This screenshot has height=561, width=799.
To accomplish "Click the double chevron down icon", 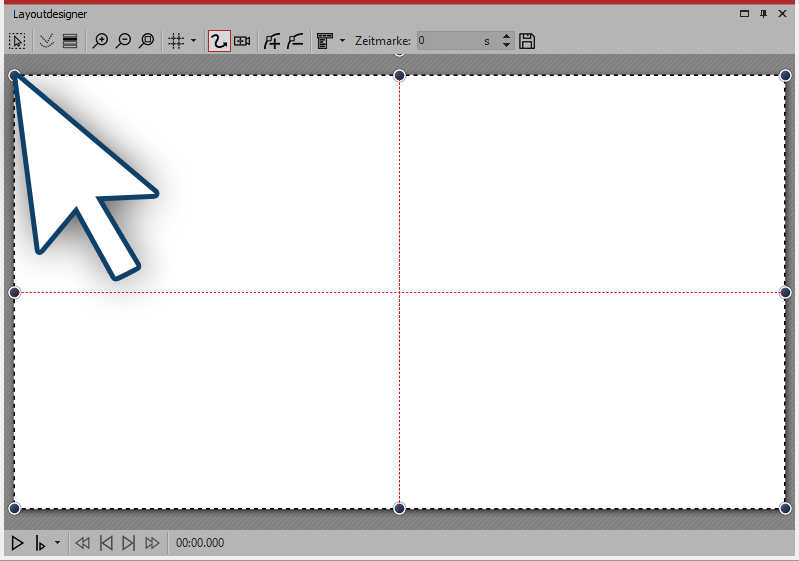I will click(46, 41).
